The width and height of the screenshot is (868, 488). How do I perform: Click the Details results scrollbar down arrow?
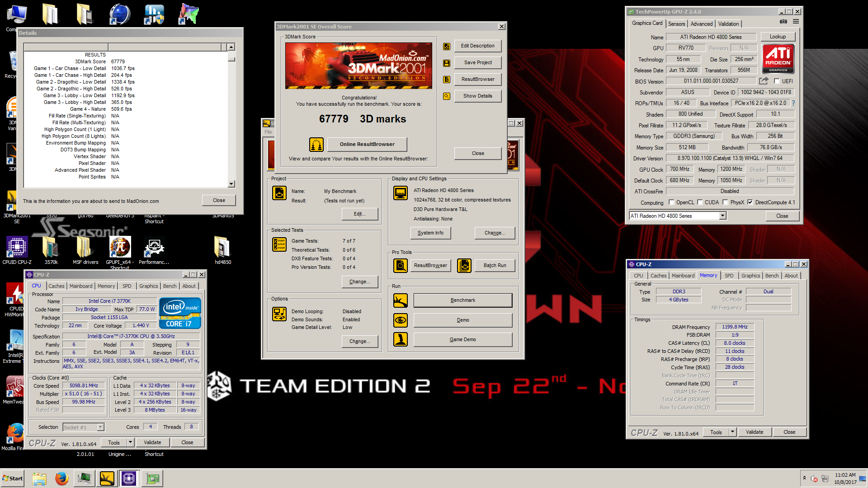tap(231, 184)
